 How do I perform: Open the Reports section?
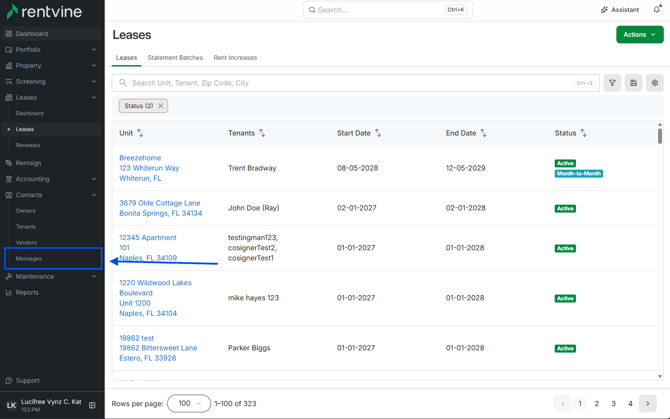click(27, 293)
